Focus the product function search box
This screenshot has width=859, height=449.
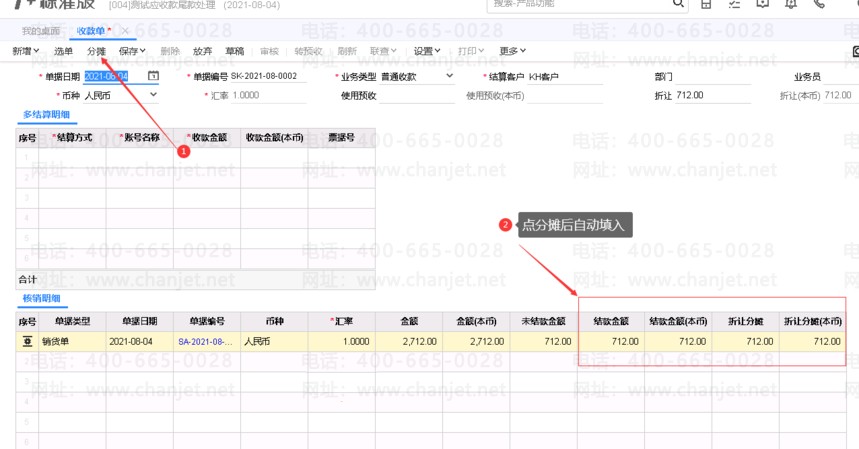pos(579,4)
